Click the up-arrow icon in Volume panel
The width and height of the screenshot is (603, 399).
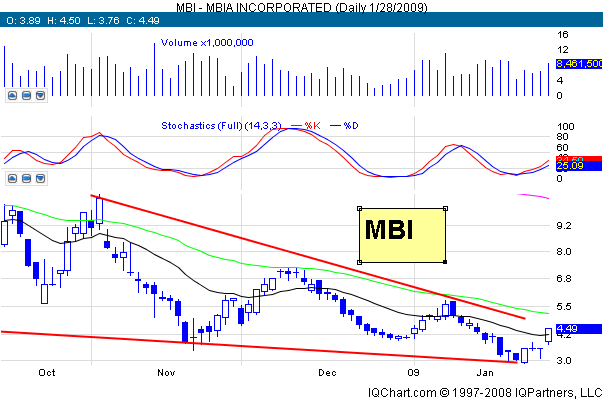coord(12,95)
